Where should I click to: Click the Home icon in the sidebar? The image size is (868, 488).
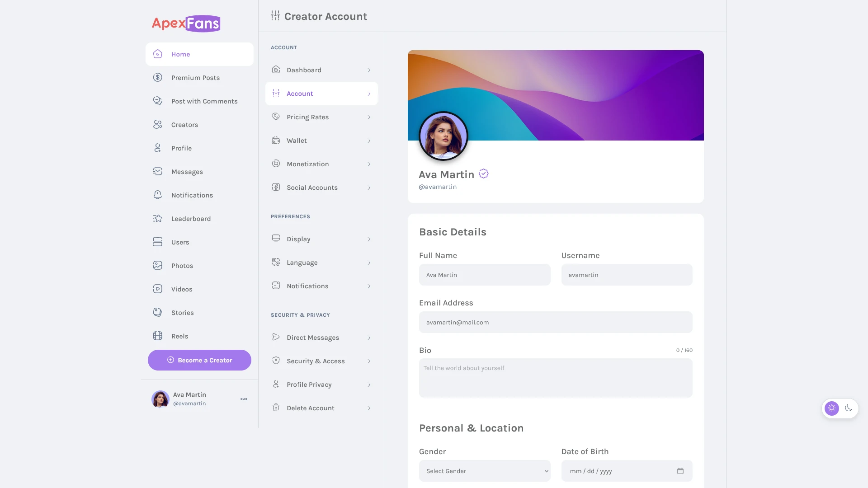[157, 54]
